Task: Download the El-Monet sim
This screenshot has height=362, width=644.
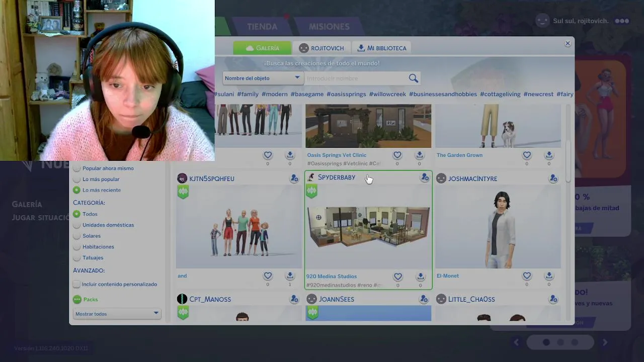Action: (x=549, y=276)
